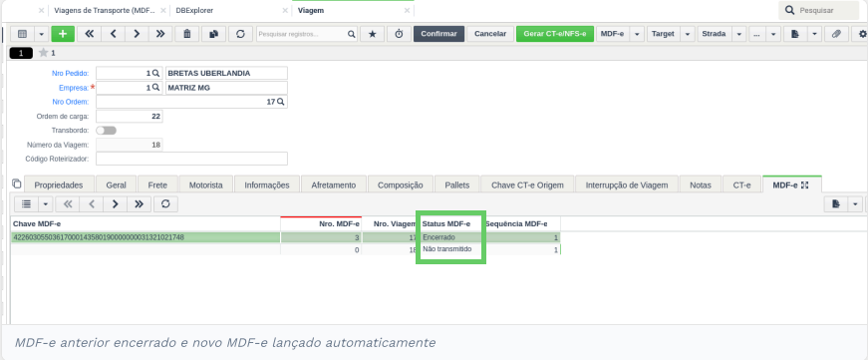Click the green add new record button
Screen dimensions: 868x360
(63, 34)
